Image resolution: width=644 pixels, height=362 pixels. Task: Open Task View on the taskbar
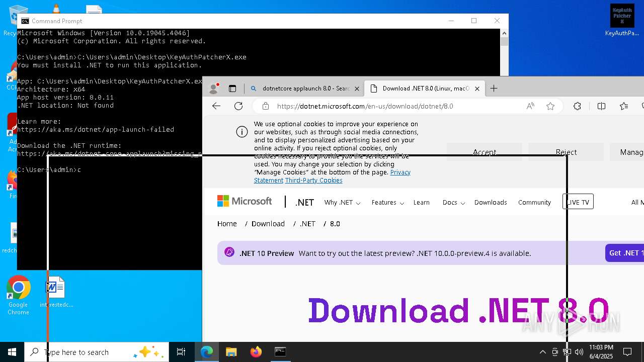[181, 352]
